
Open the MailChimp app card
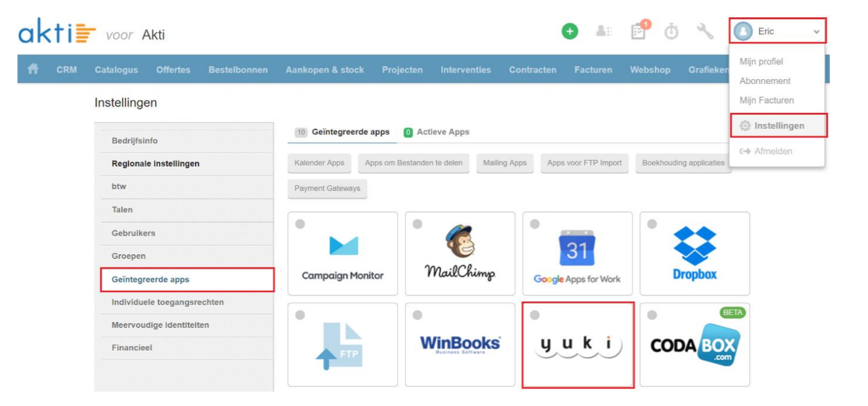point(460,253)
